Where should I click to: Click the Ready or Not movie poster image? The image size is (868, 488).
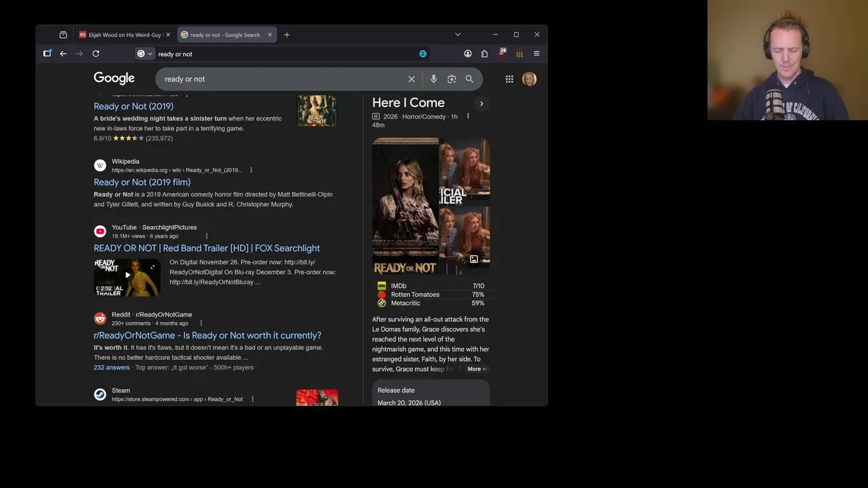click(x=405, y=206)
